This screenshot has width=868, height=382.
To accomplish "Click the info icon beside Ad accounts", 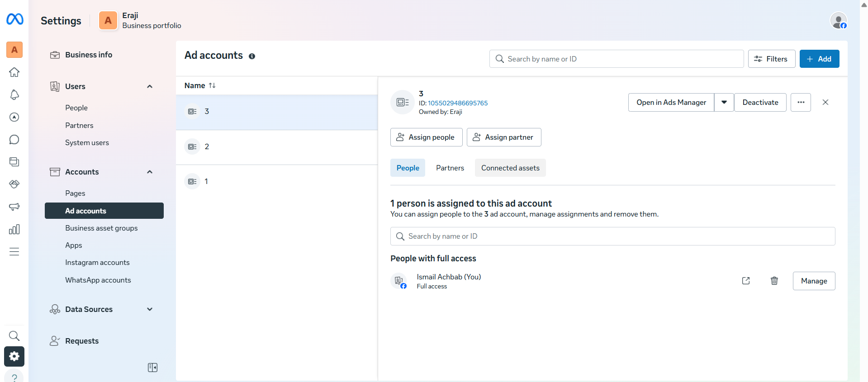I will click(252, 56).
